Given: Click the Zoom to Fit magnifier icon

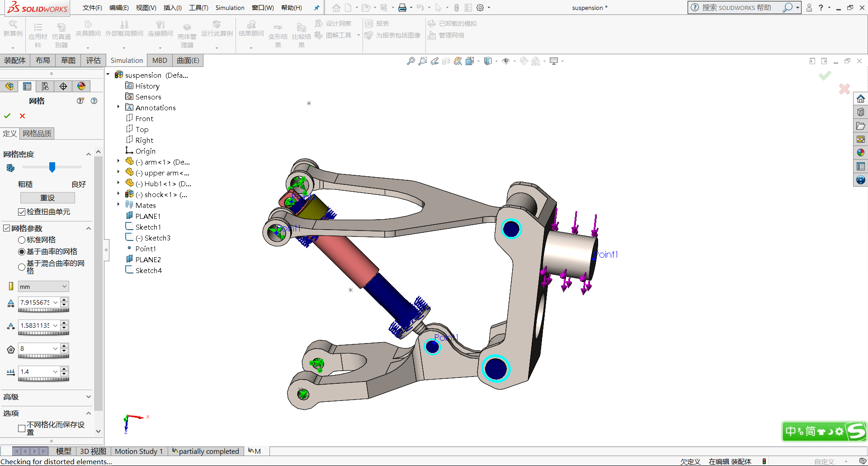Looking at the screenshot, I should 410,61.
